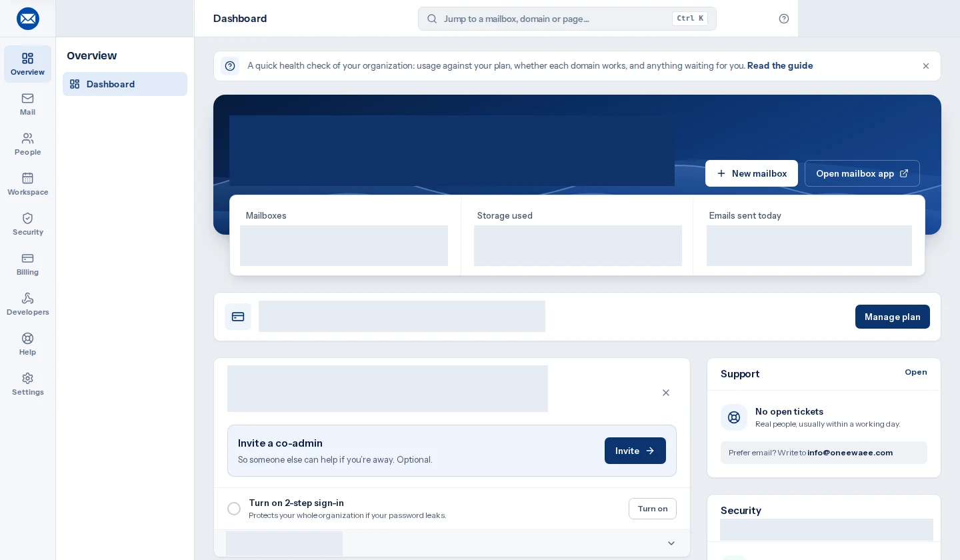The width and height of the screenshot is (960, 560).
Task: Open the Security shield section
Action: point(27,224)
